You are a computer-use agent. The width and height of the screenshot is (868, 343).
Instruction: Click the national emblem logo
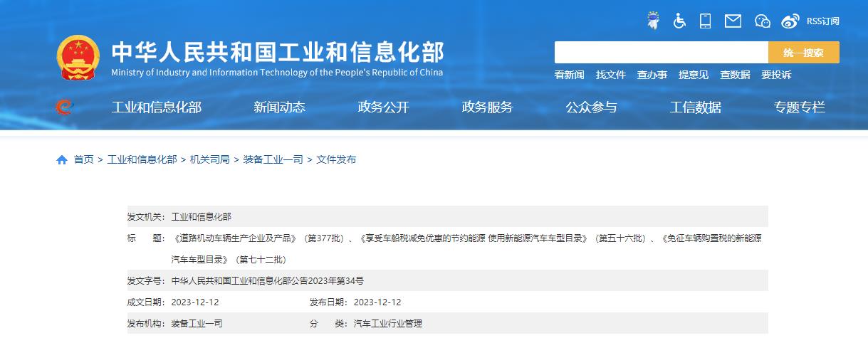(x=78, y=57)
